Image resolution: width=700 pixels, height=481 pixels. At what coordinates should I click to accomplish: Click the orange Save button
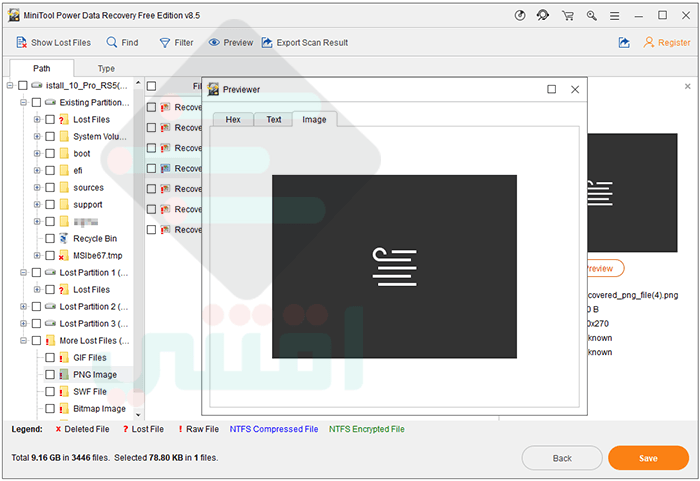click(648, 458)
